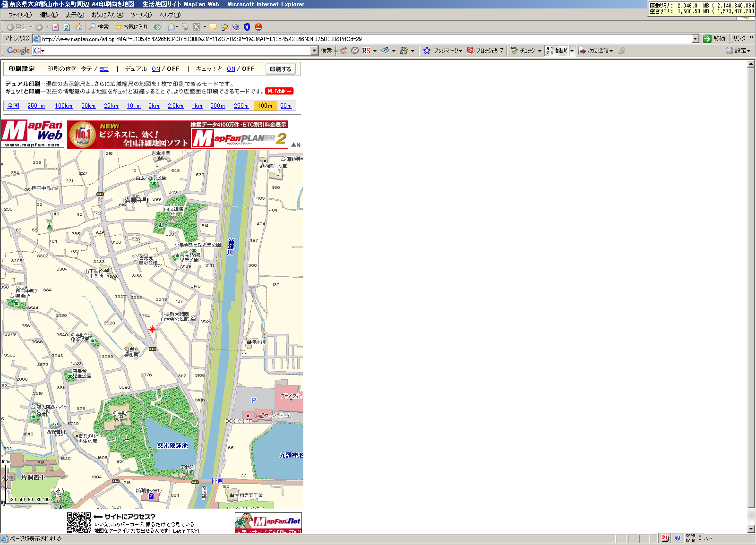Click the Google toolbar logo
Viewport: 756px width, 545px height.
[18, 51]
